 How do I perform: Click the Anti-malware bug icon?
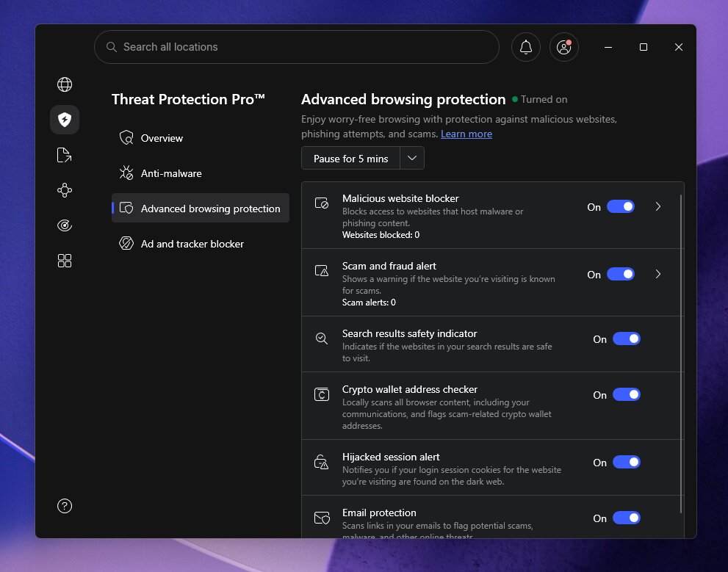point(126,173)
